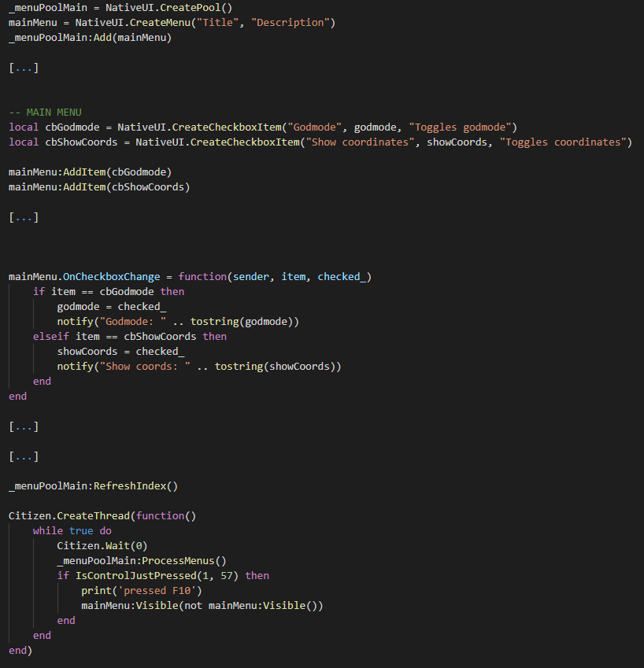Click the final "end)" closing the thread
This screenshot has width=644, height=668.
20,650
